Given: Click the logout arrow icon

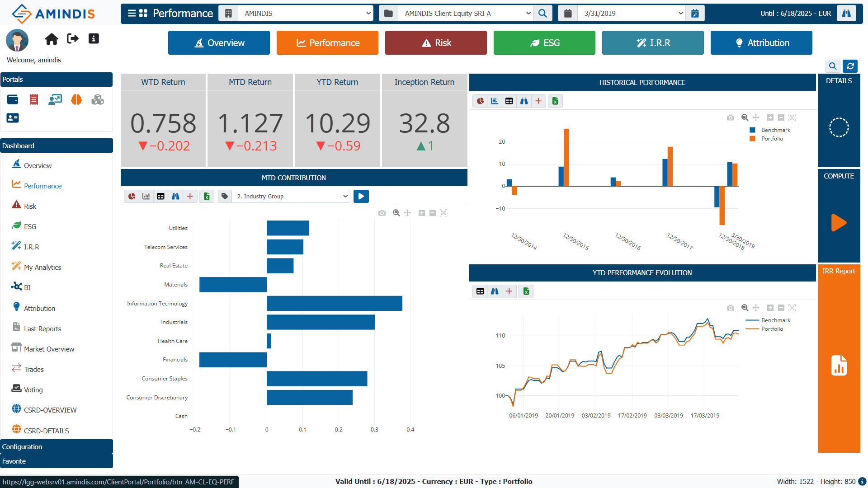Looking at the screenshot, I should coord(73,39).
